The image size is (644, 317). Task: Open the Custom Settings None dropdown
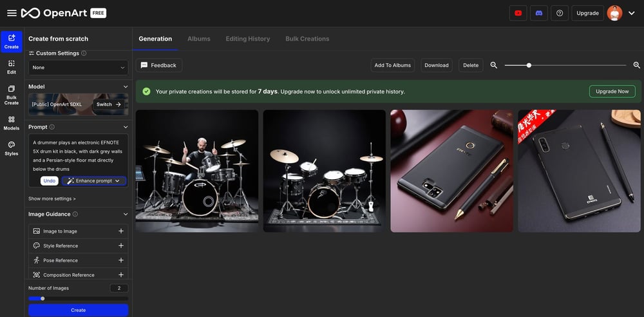tap(78, 68)
